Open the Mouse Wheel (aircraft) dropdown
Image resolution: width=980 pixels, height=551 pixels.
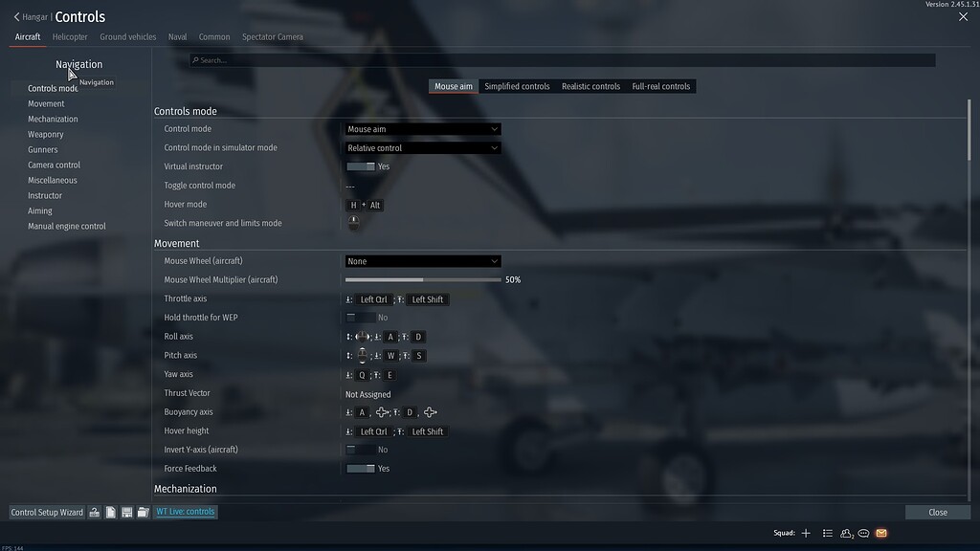423,260
